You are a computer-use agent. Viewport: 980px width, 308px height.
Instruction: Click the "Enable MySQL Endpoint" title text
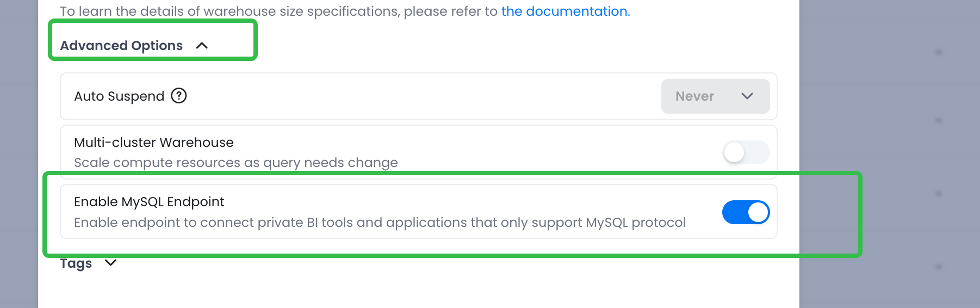coord(149,202)
